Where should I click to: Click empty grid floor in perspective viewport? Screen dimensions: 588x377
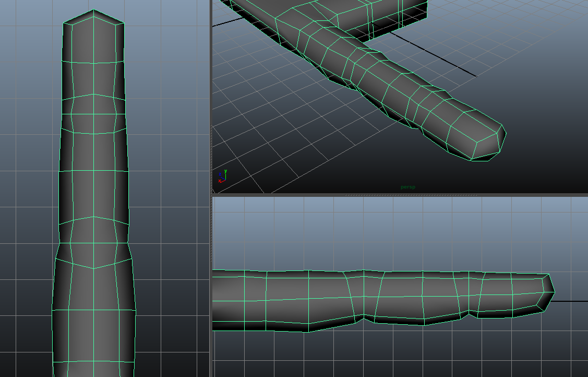292,136
